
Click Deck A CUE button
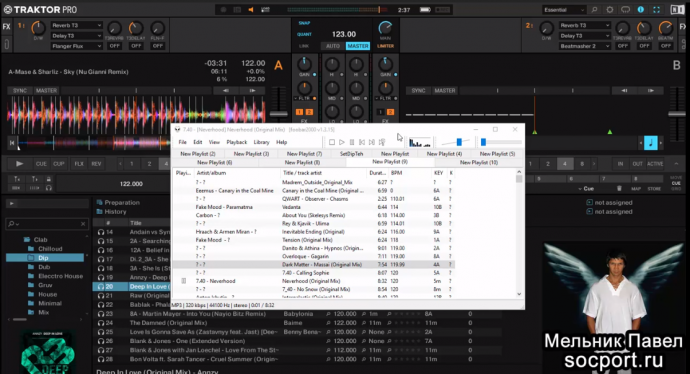tap(41, 164)
